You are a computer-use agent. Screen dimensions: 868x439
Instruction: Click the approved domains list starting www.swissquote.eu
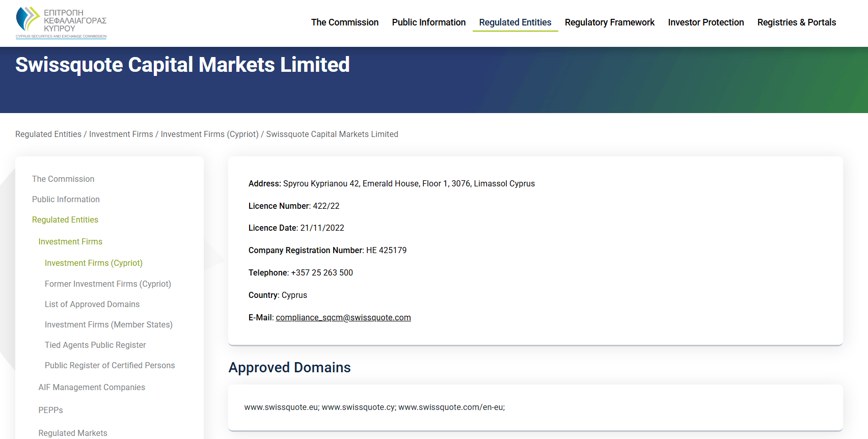coord(374,407)
